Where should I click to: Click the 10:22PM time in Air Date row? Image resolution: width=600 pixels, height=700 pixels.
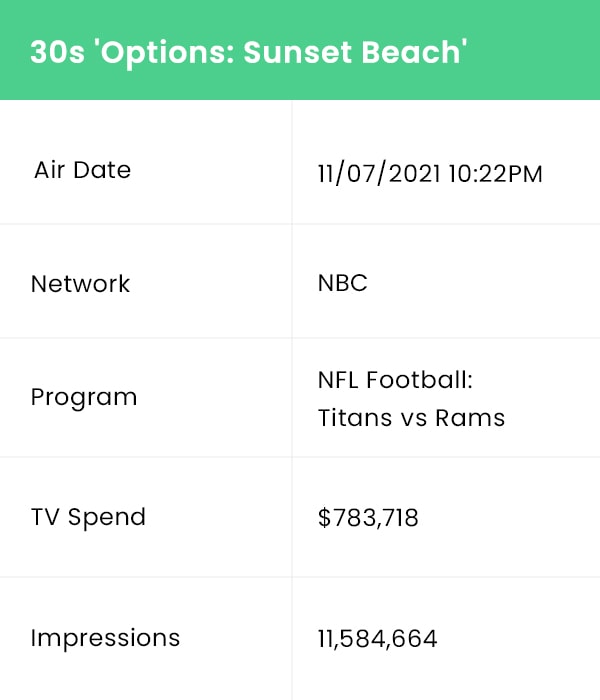496,173
